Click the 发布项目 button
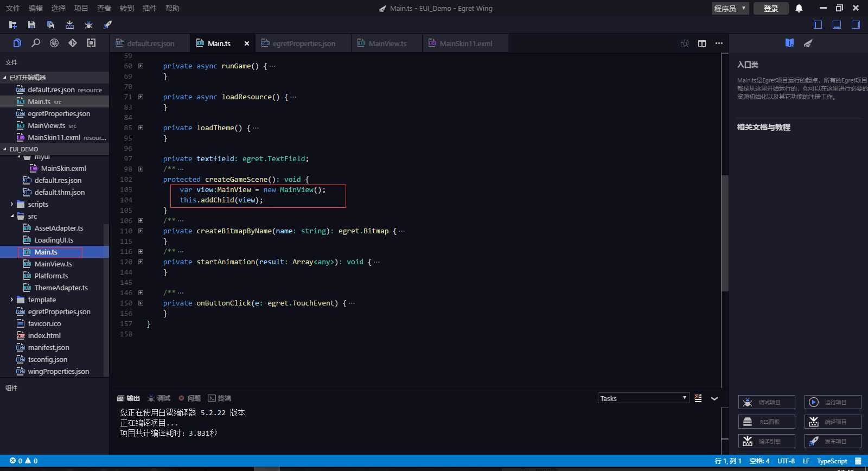This screenshot has width=868, height=471. (x=833, y=441)
